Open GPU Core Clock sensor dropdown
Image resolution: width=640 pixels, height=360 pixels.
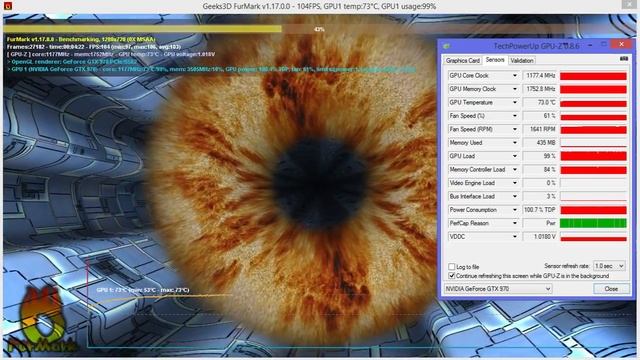514,76
